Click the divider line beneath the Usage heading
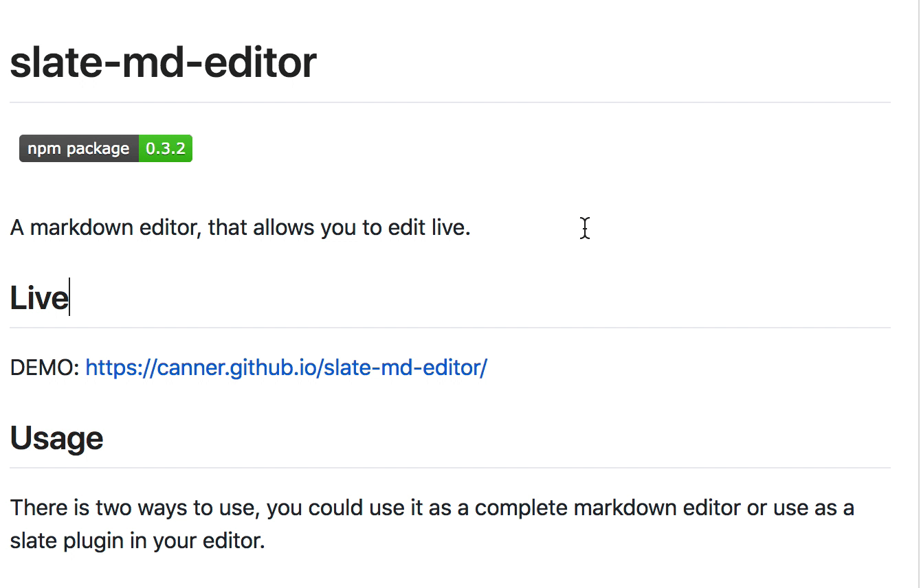Viewport: 921px width, 588px height. (450, 468)
